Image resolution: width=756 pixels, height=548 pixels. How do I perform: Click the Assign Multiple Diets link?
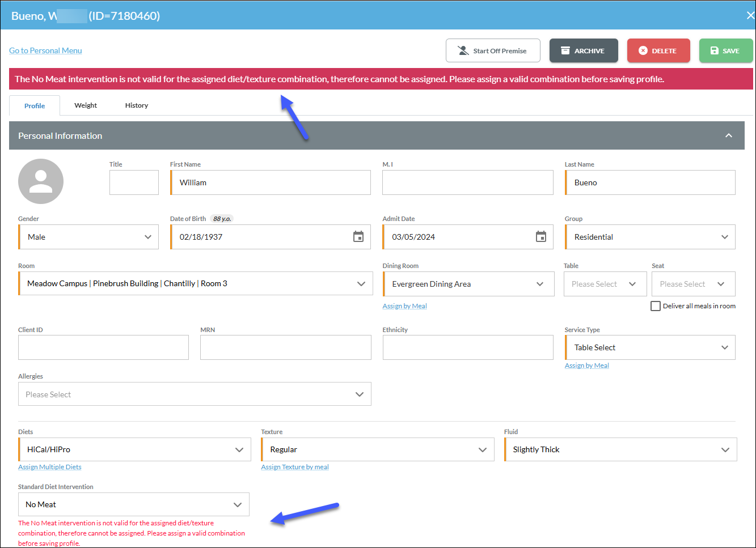(x=50, y=467)
